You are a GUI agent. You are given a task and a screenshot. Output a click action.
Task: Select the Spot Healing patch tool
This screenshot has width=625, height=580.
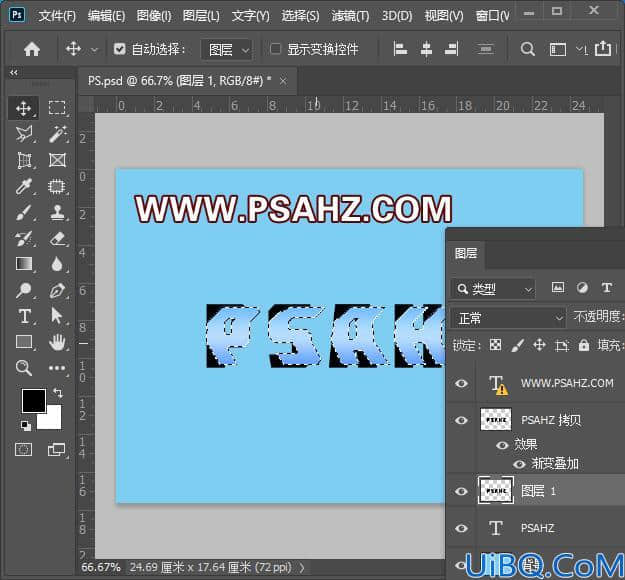point(57,186)
